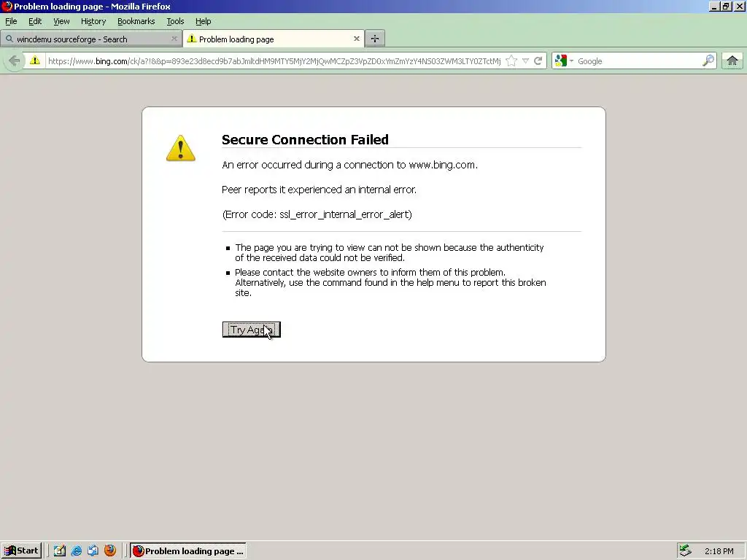Image resolution: width=747 pixels, height=560 pixels.
Task: Click the Try Again button
Action: click(x=252, y=330)
